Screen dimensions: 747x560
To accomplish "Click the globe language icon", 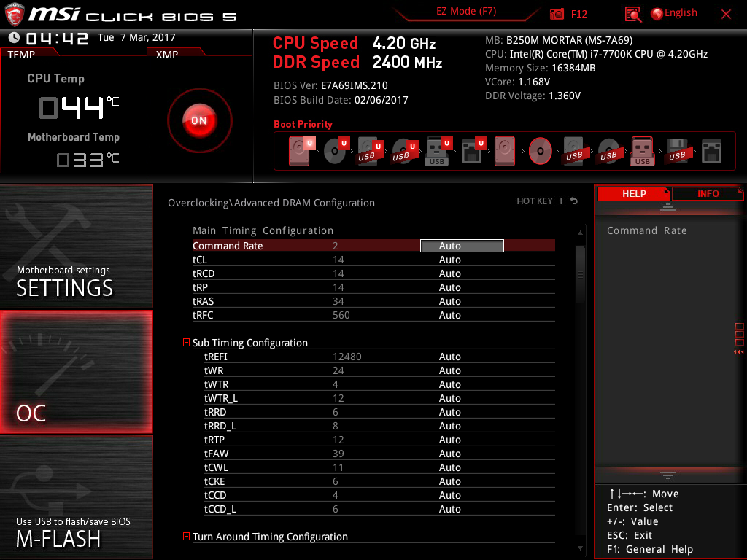I will 657,13.
